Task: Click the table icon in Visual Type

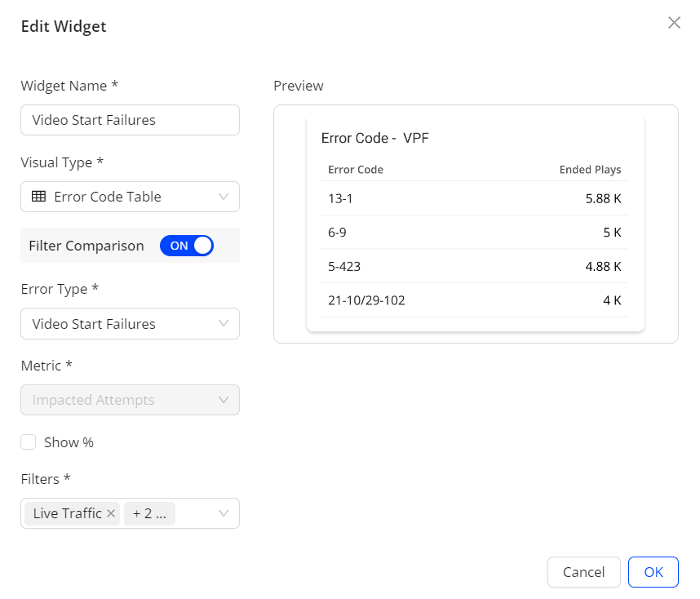Action: [x=38, y=197]
